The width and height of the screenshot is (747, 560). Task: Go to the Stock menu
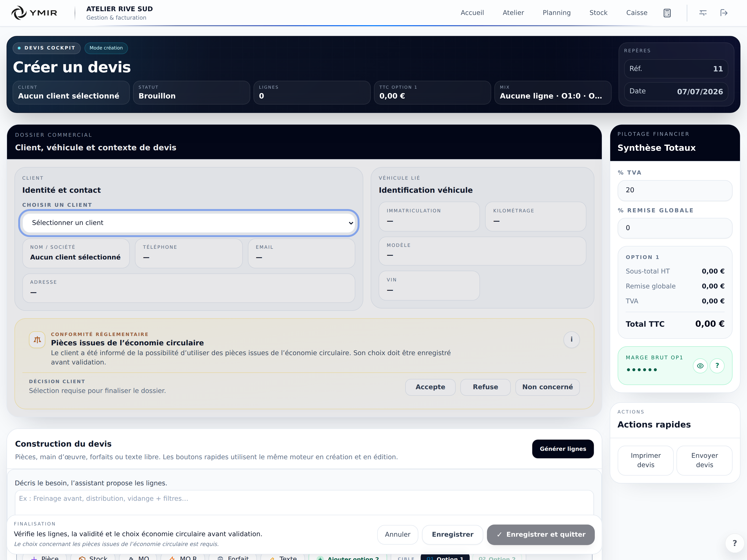tap(598, 13)
